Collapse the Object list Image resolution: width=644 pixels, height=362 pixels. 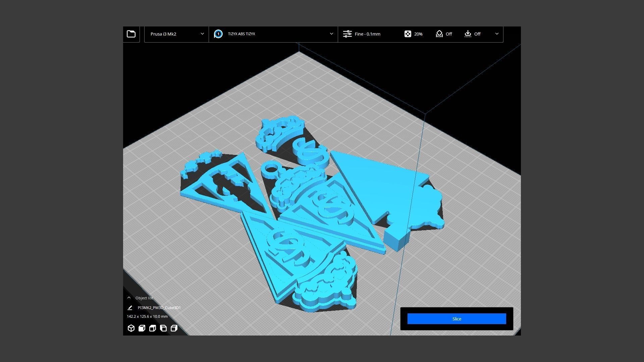[x=129, y=298]
